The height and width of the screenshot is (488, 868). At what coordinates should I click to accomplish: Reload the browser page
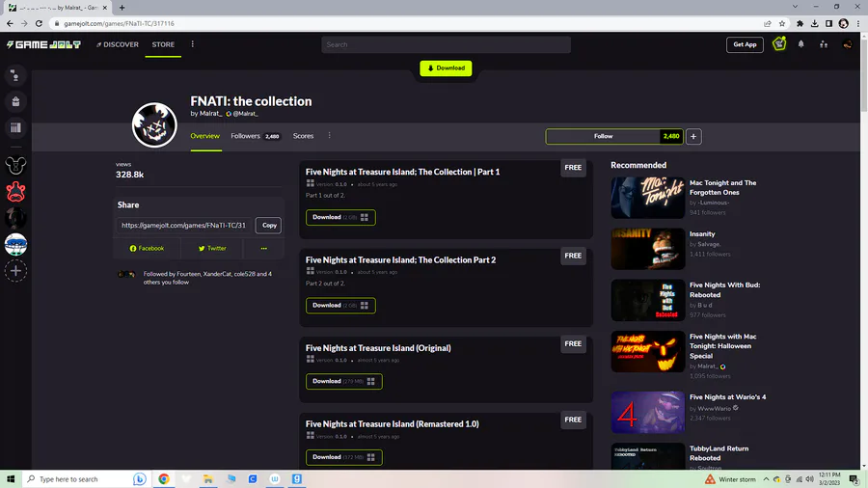pos(39,23)
